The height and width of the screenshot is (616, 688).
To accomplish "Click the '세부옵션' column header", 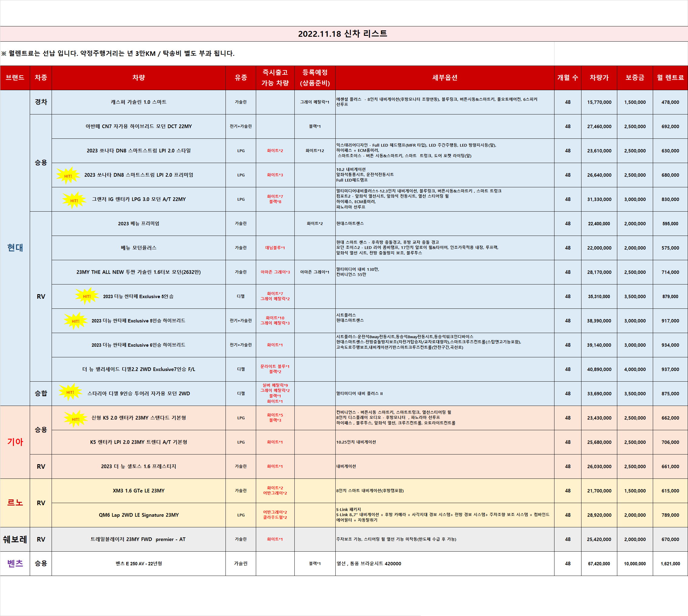I will click(x=445, y=78).
